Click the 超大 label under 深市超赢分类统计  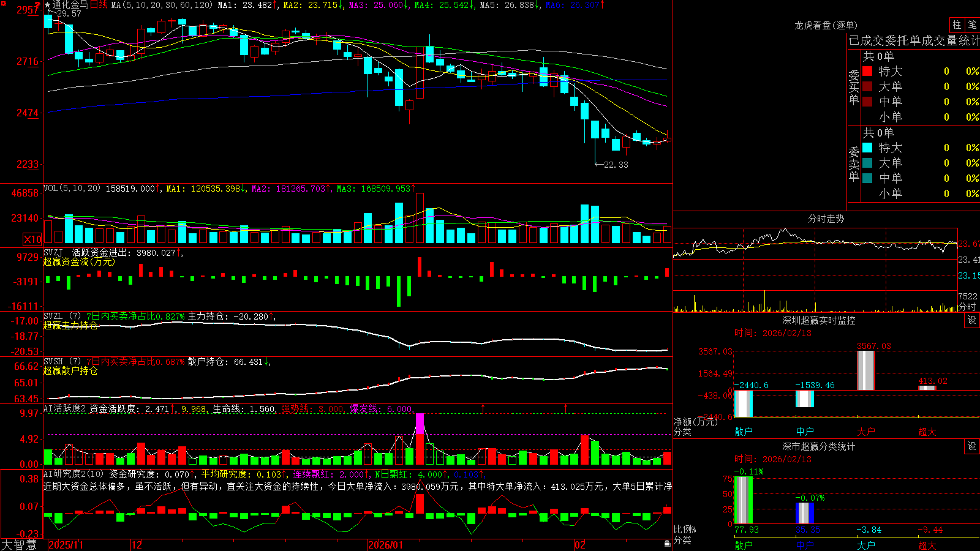927,545
